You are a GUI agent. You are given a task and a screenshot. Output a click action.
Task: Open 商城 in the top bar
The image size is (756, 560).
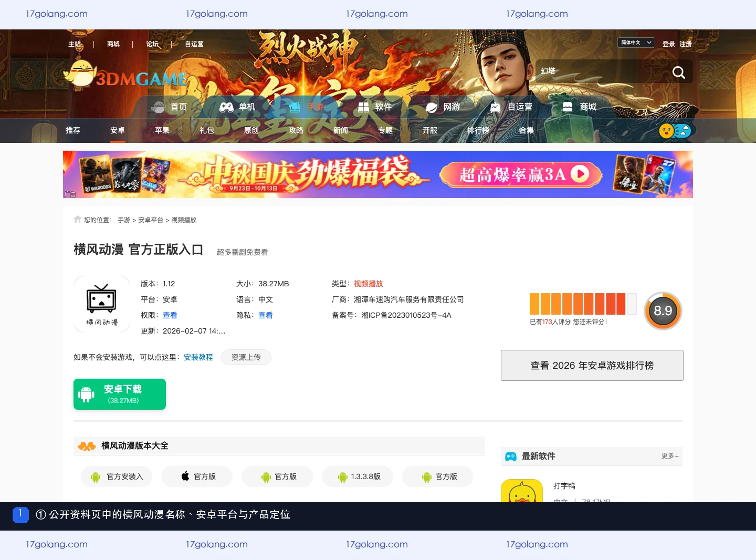[x=113, y=44]
